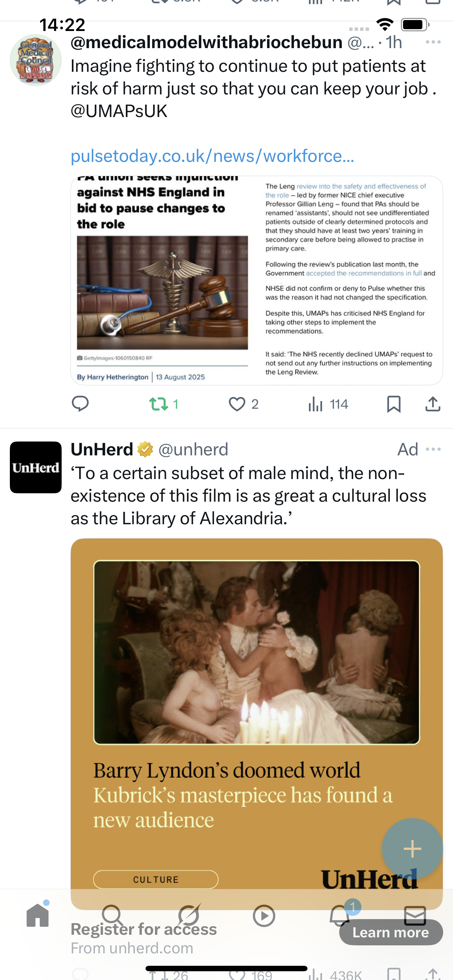This screenshot has height=980, width=453.
Task: Open more options on UnHerd ad
Action: coord(433,449)
